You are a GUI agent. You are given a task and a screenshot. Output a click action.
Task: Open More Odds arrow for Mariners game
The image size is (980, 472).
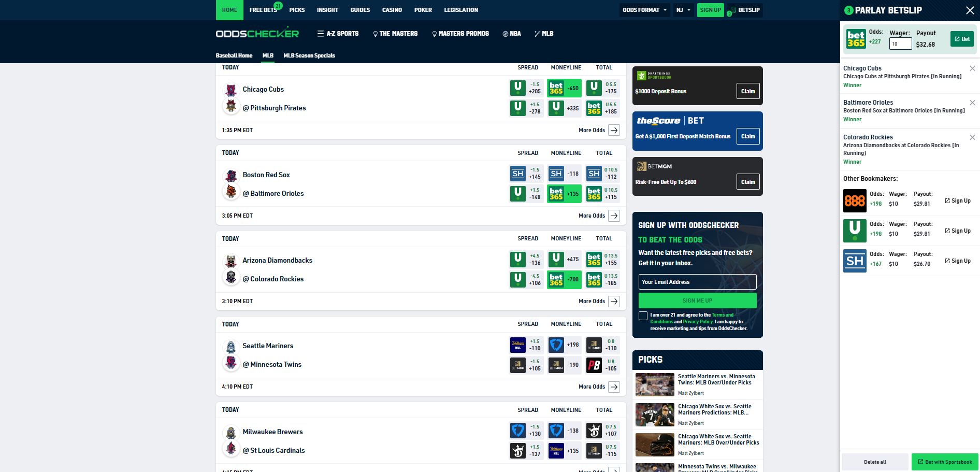tap(614, 387)
